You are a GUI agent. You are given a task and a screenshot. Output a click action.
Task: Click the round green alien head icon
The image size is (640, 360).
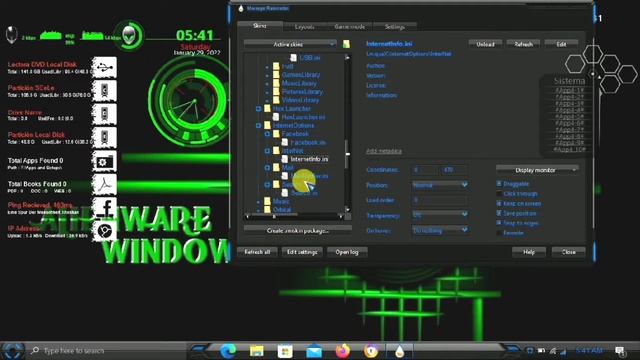(x=129, y=36)
